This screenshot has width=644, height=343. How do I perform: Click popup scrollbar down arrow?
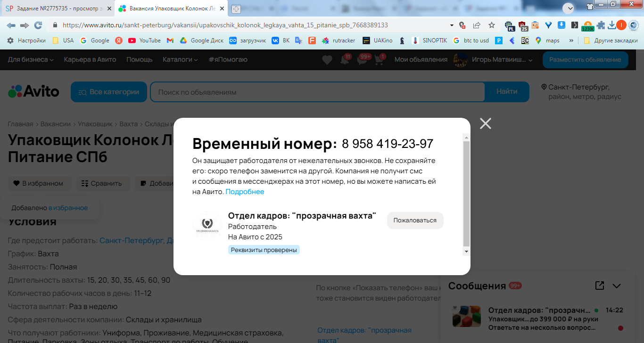466,252
